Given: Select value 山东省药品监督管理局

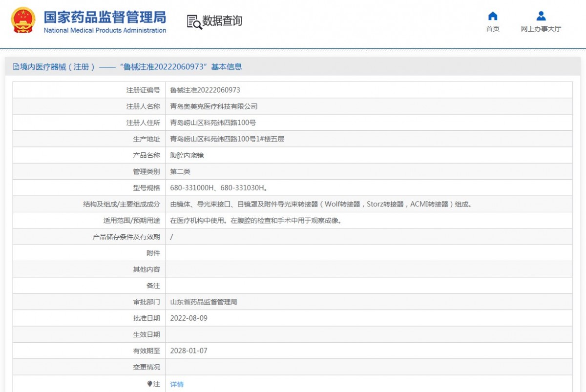Looking at the screenshot, I should [x=204, y=302].
